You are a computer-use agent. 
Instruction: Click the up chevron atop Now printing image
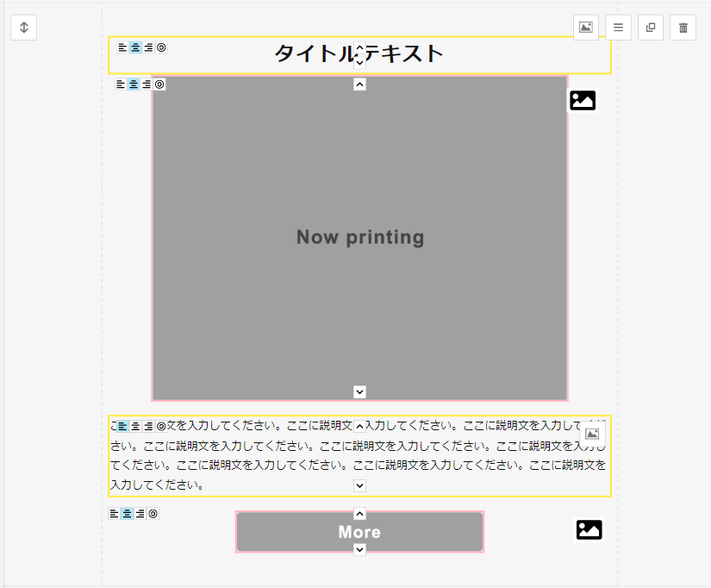click(360, 84)
